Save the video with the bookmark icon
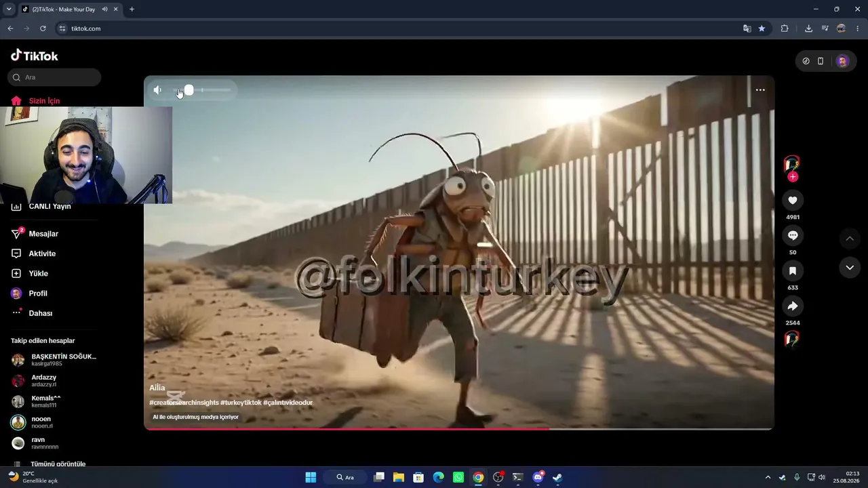 [792, 270]
